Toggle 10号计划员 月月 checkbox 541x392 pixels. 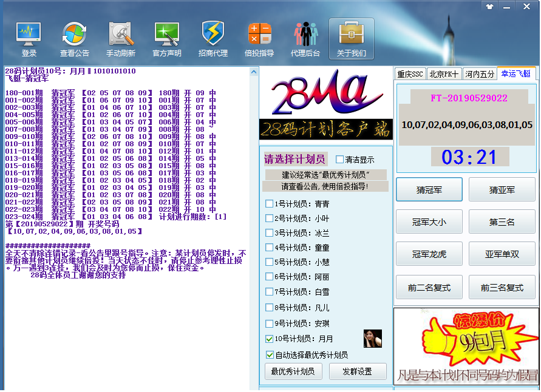click(270, 339)
